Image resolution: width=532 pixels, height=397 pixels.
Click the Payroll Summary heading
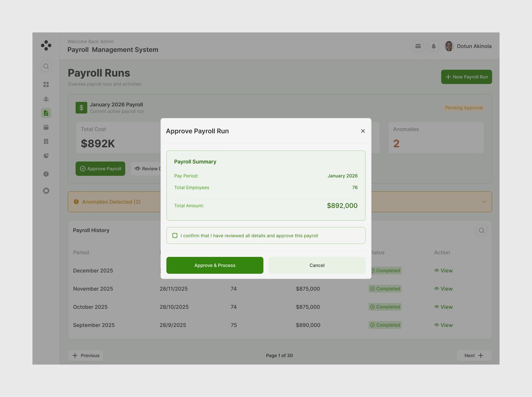point(195,162)
